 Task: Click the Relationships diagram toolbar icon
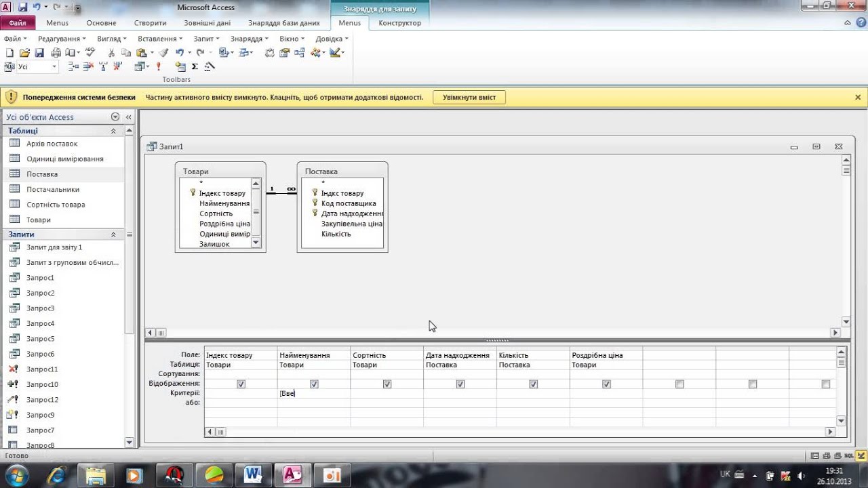coord(299,53)
